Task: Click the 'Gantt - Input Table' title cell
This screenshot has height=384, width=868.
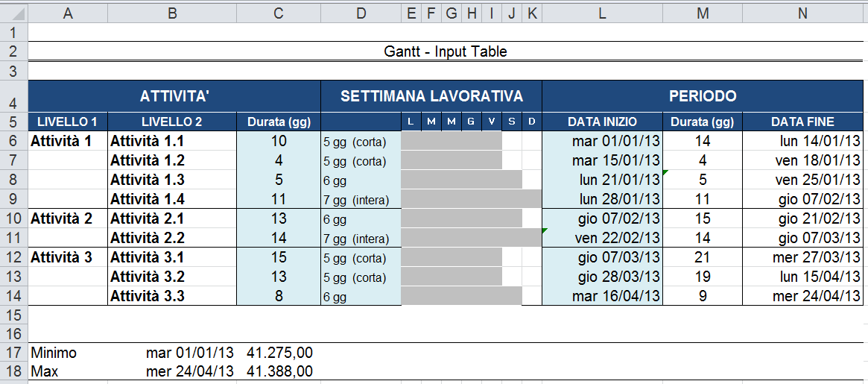Action: [446, 51]
